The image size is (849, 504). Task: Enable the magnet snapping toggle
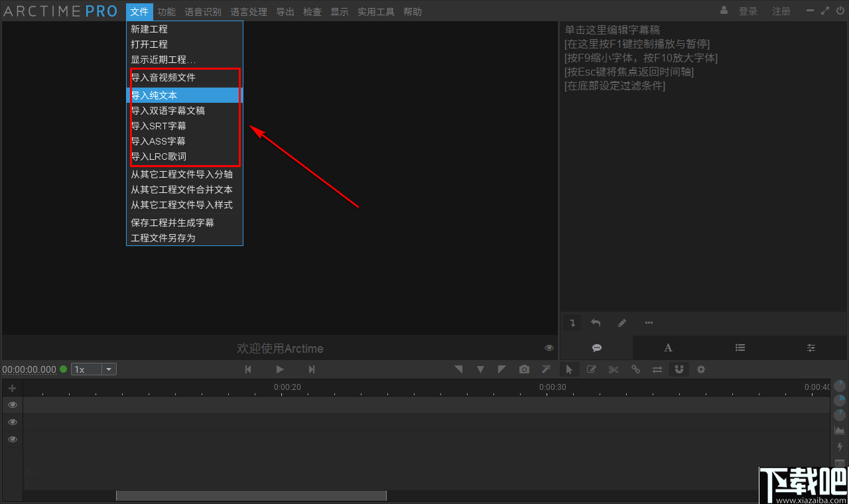pos(679,369)
